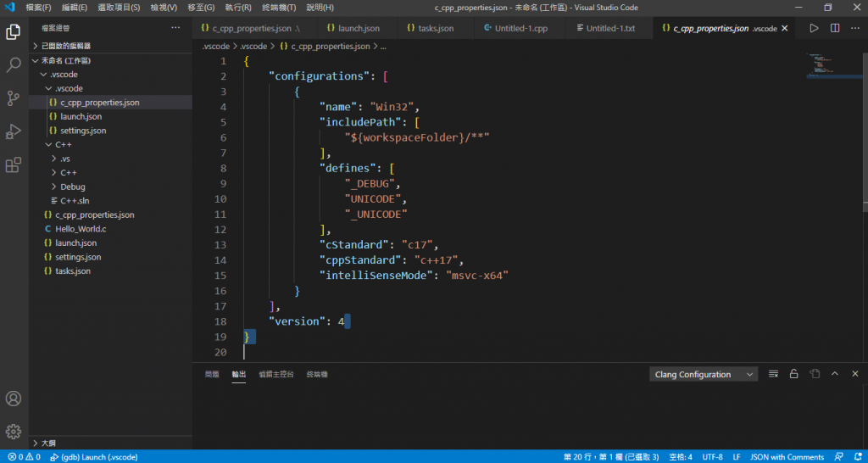Image resolution: width=868 pixels, height=463 pixels.
Task: Open the 執行(R) menu
Action: tap(238, 8)
